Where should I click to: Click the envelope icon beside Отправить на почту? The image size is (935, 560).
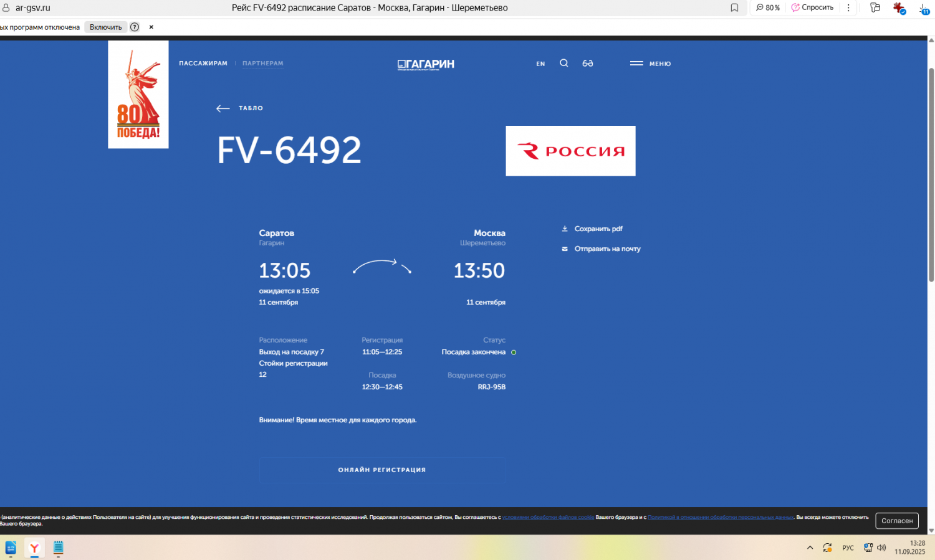(565, 249)
